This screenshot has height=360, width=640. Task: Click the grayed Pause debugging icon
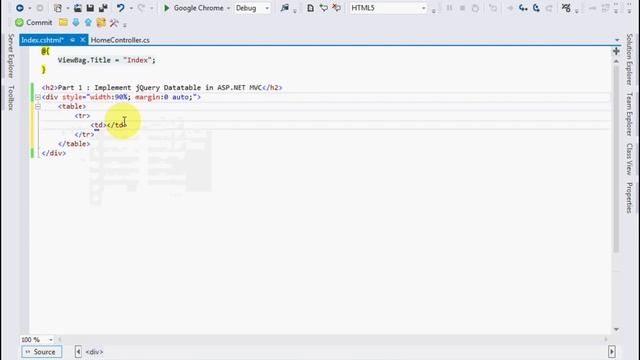point(449,8)
